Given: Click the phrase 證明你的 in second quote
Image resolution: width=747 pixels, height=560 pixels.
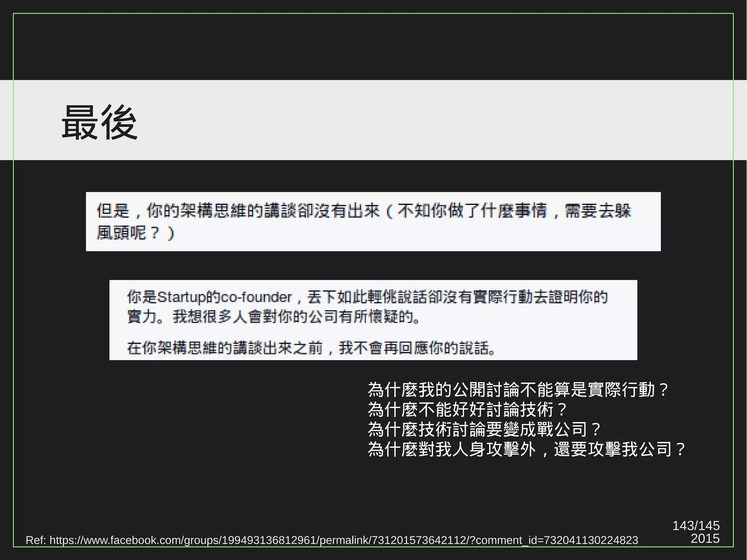Looking at the screenshot, I should [x=578, y=297].
